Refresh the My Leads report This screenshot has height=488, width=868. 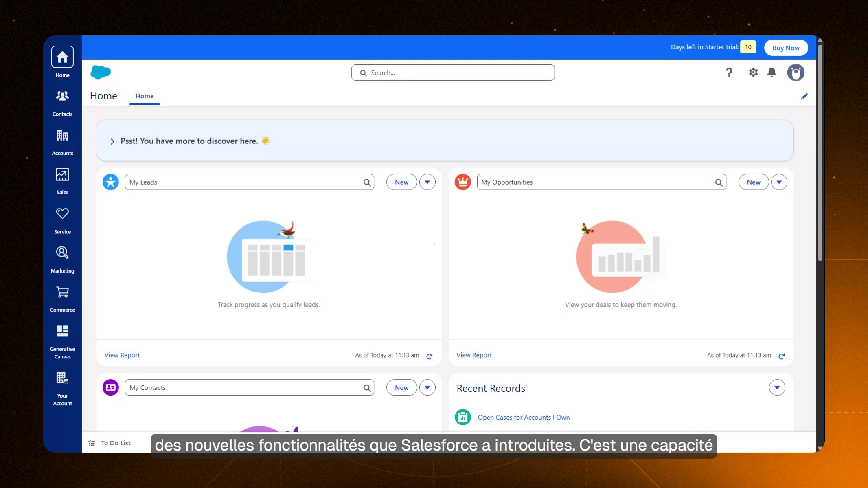pos(430,356)
